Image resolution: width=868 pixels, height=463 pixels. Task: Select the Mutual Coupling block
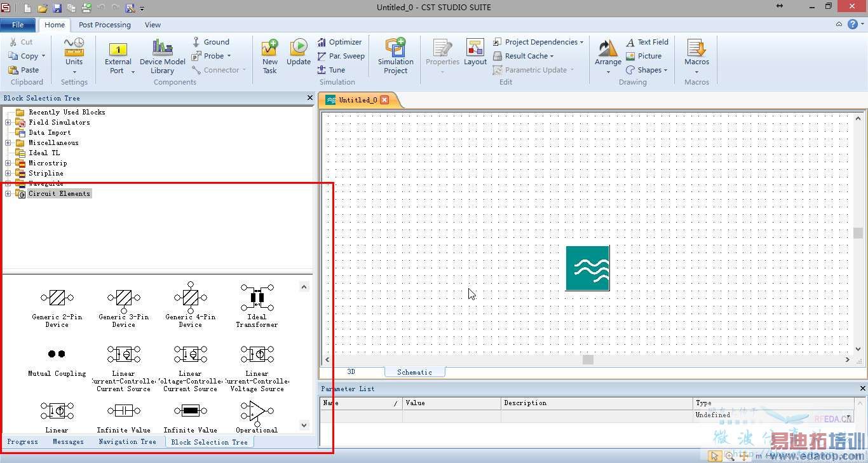[57, 363]
